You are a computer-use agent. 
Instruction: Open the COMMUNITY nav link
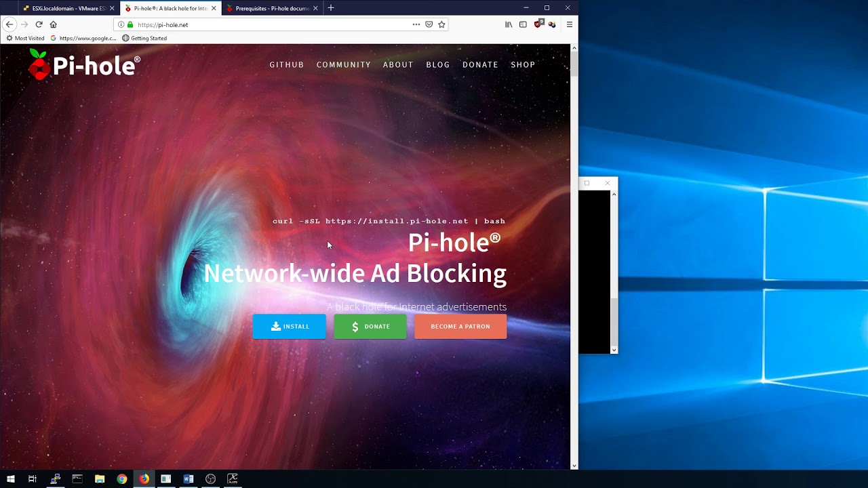[344, 64]
